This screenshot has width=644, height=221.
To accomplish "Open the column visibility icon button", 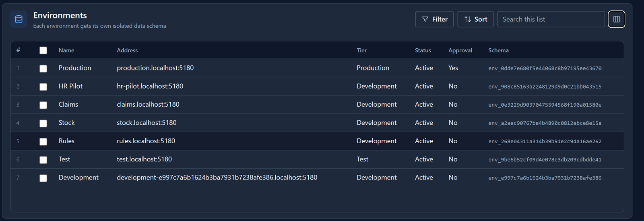I will pos(616,19).
